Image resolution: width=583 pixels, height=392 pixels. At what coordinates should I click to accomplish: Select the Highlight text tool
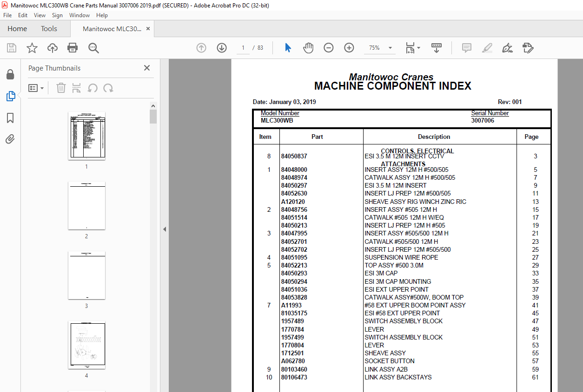coord(487,48)
